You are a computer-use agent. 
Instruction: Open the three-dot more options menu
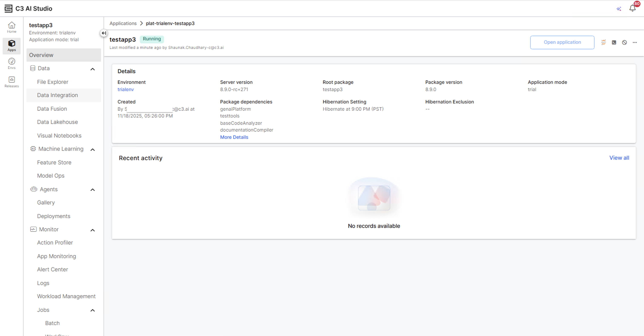tap(635, 42)
